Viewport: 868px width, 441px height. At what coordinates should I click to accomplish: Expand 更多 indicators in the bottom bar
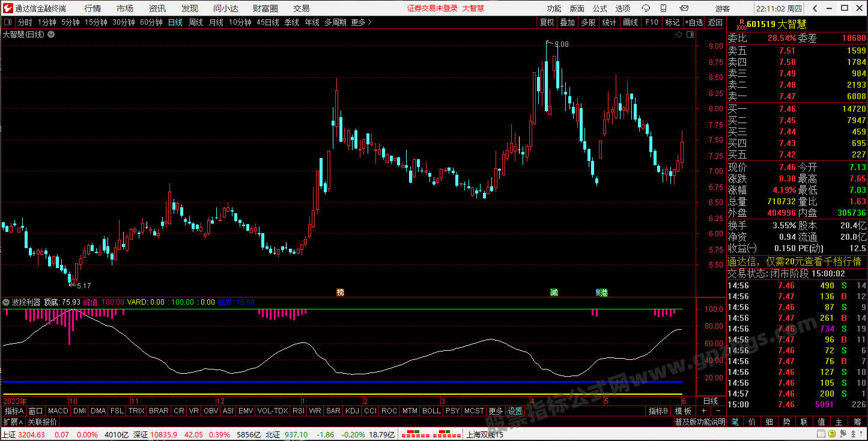pyautogui.click(x=496, y=411)
